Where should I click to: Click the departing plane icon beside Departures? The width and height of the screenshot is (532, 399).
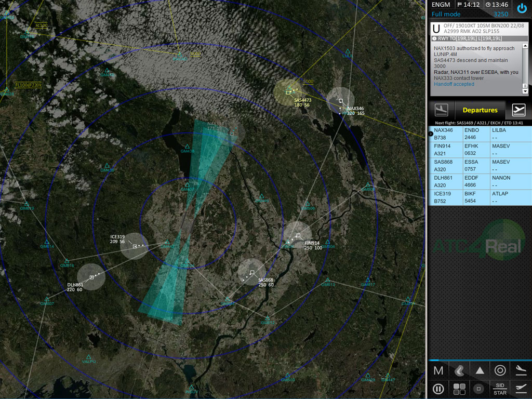click(518, 110)
